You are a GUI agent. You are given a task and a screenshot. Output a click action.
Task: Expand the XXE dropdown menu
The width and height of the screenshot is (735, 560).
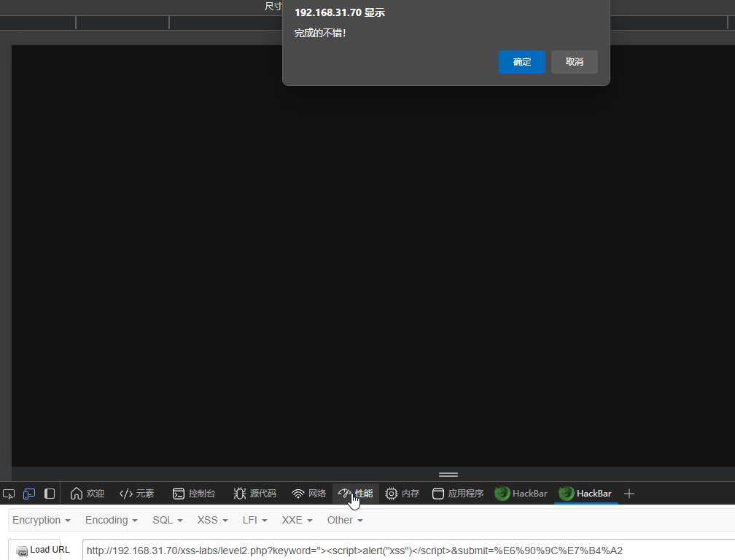tap(297, 520)
